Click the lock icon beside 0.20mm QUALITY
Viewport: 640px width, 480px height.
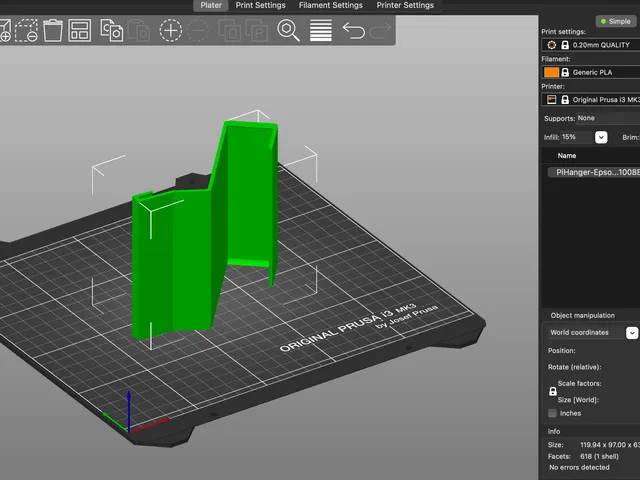[565, 45]
